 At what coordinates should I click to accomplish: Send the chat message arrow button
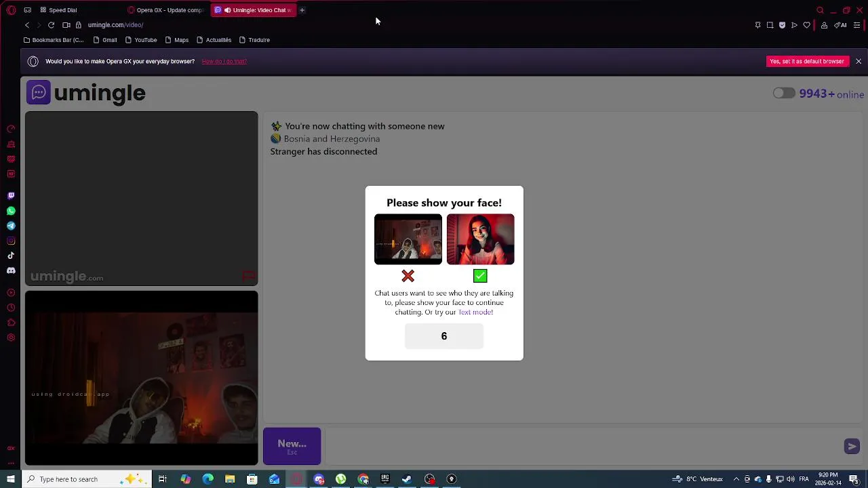click(x=852, y=446)
